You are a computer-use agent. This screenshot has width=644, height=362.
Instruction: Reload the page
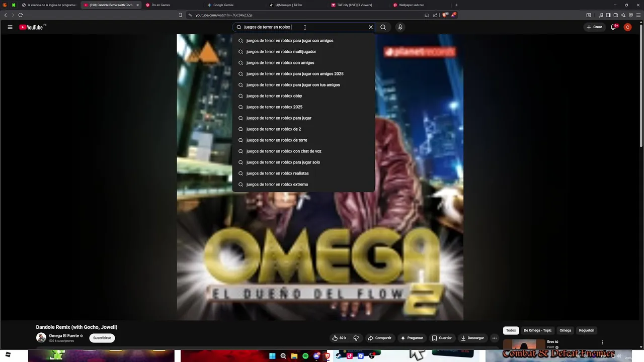21,15
